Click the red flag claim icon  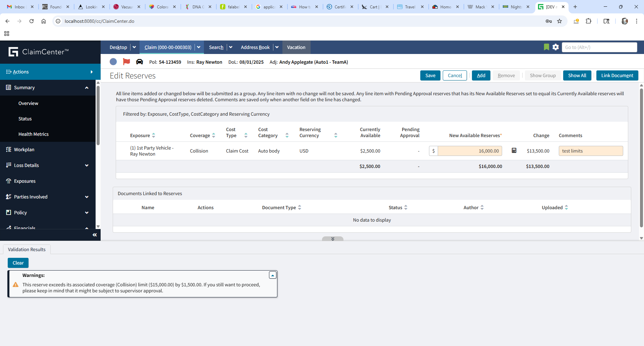[126, 62]
